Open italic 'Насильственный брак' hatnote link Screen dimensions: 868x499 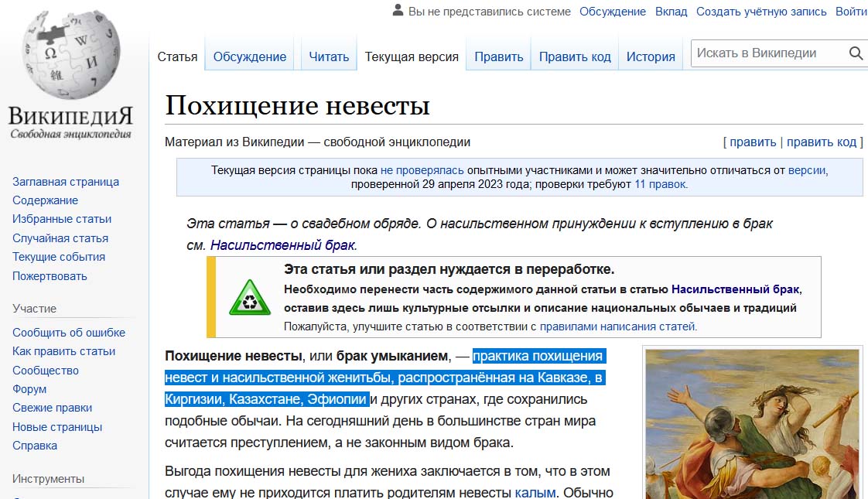coord(283,245)
